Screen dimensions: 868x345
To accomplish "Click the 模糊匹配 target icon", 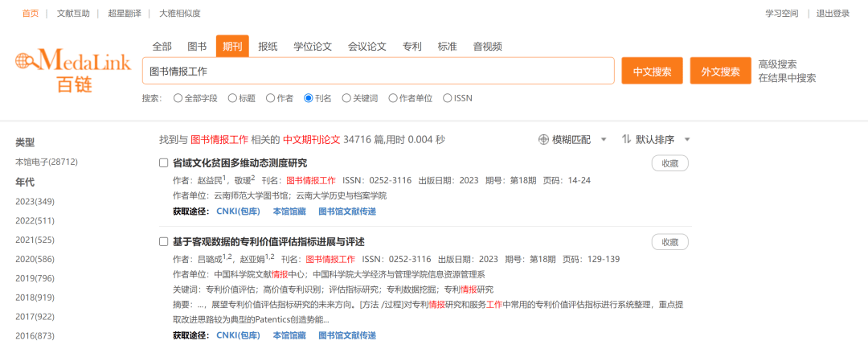I will pos(543,140).
